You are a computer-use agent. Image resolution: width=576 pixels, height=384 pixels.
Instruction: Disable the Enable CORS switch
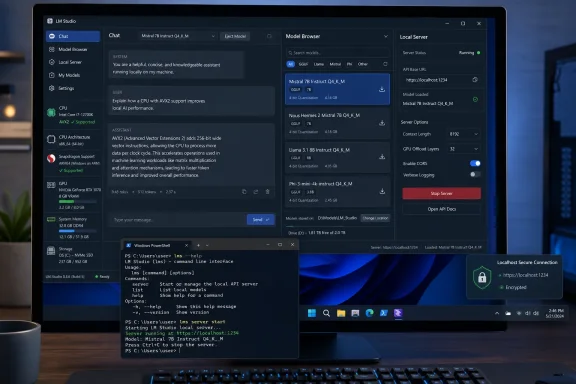point(475,163)
